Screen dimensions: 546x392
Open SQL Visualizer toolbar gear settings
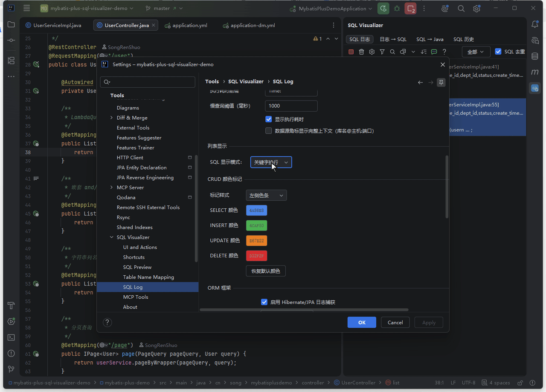coord(372,52)
